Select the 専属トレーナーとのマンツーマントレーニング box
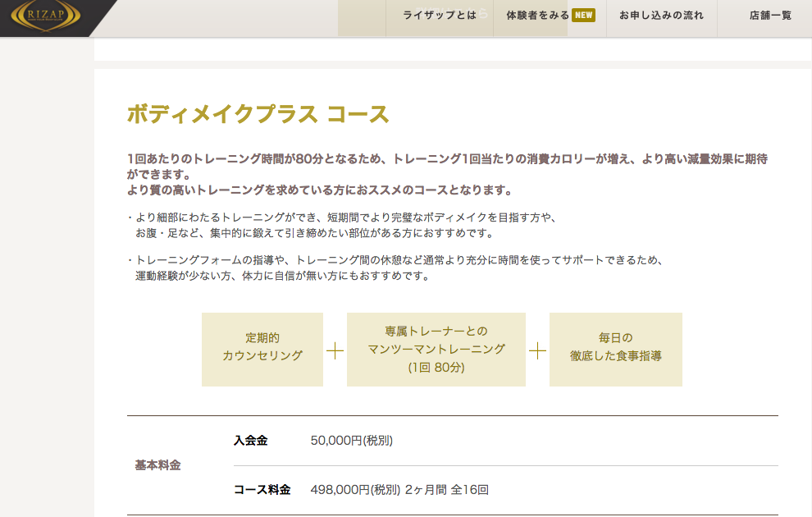The height and width of the screenshot is (517, 812). click(436, 349)
